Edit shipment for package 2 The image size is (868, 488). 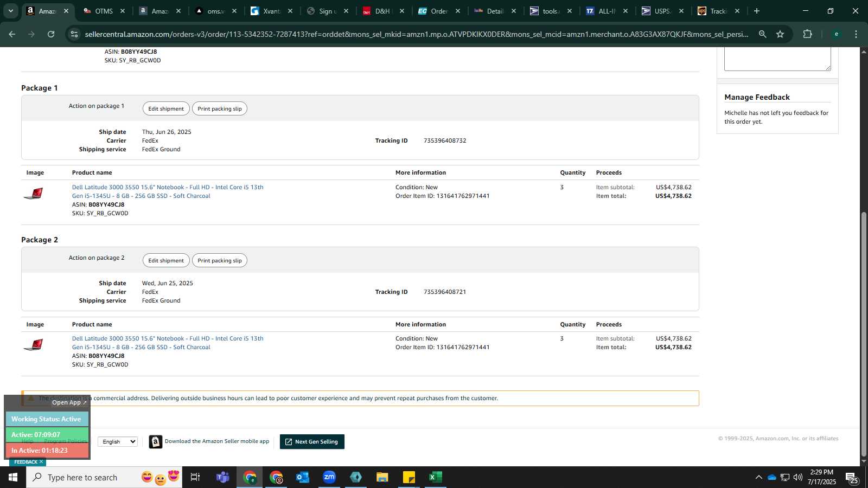[x=166, y=260]
